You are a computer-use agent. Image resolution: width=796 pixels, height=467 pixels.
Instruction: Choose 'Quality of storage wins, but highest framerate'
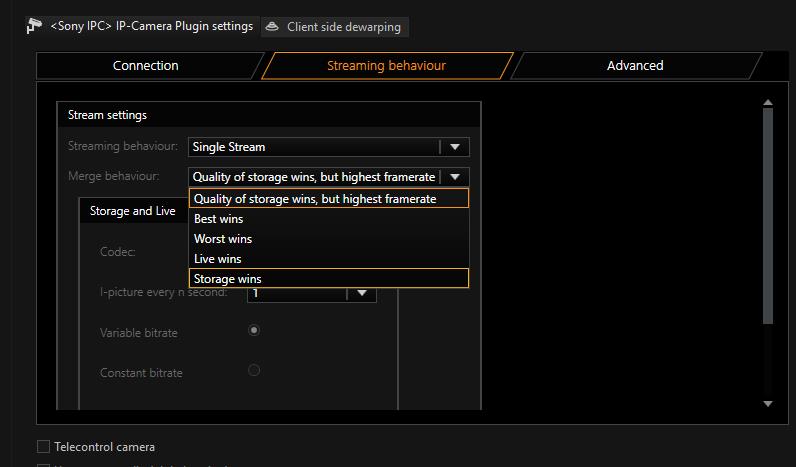(x=315, y=199)
